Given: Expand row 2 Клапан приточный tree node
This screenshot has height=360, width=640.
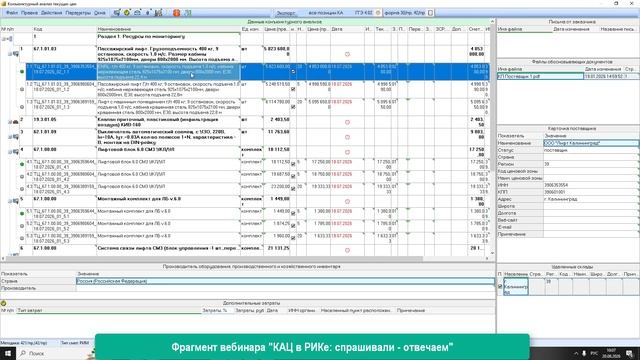Looking at the screenshot, I should pyautogui.click(x=10, y=122).
